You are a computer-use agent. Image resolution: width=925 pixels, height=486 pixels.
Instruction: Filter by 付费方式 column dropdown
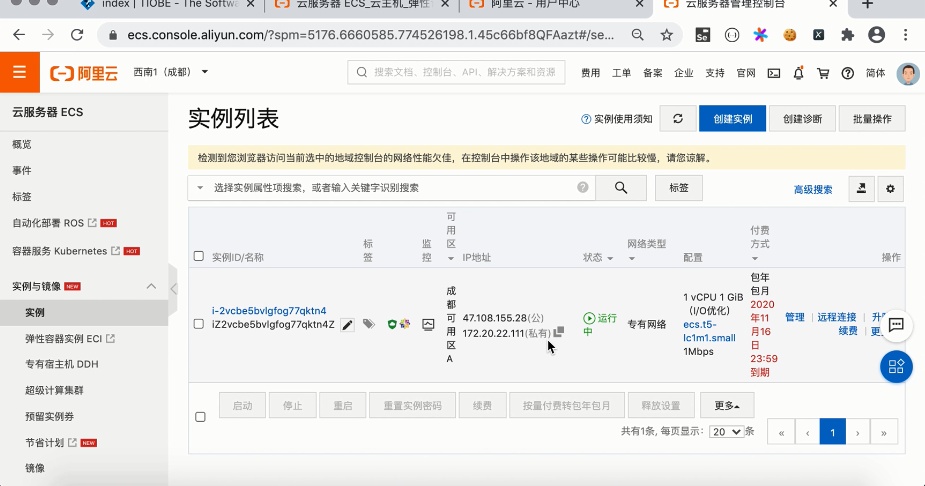[755, 258]
